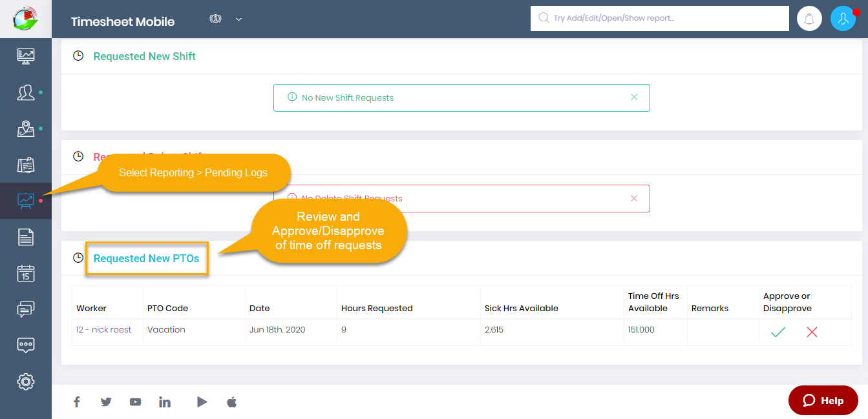Expand the dropdown chevron beside the dollar icon
Screen dimensions: 868x419
[238, 19]
